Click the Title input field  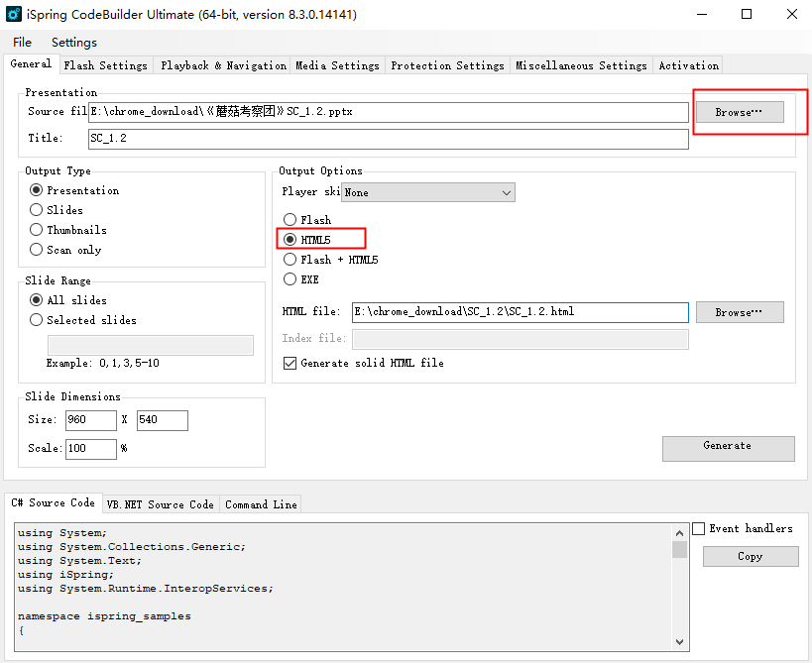(389, 139)
